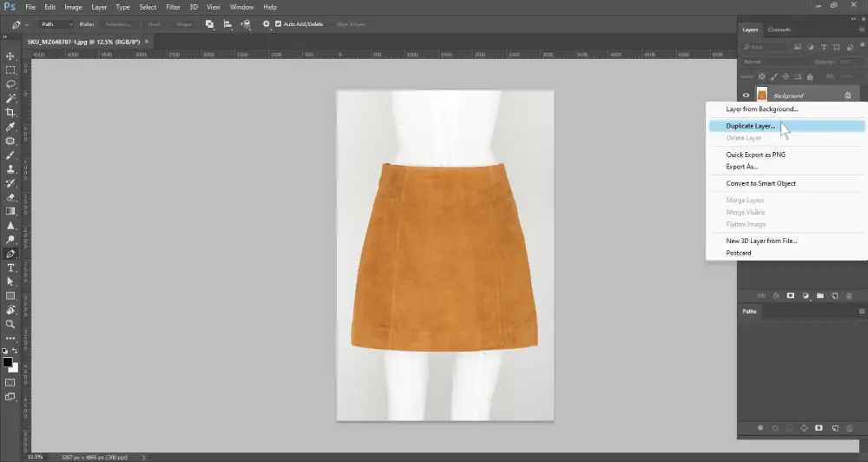Open pen options gear dropdown
Screen dimensions: 868x462
coord(266,24)
